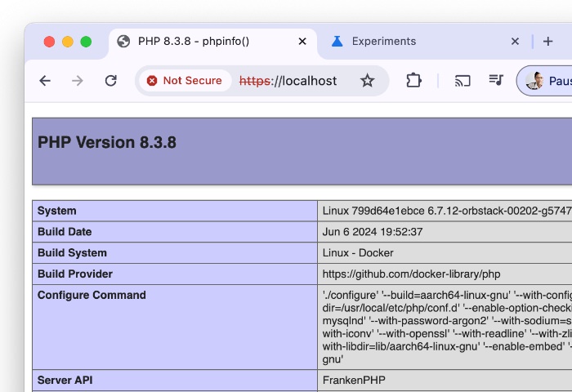Click the Jun 6 2024 19:52:37 value
Image resolution: width=572 pixels, height=392 pixels.
373,232
